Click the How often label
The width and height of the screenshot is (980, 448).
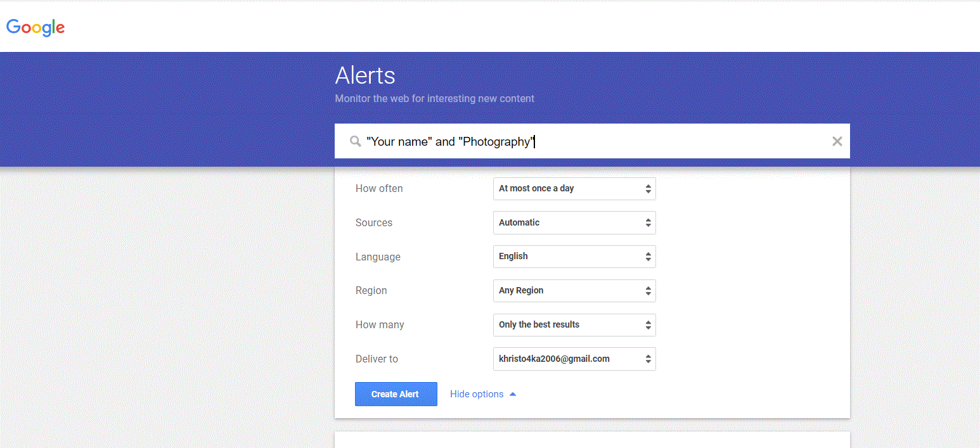click(x=379, y=189)
